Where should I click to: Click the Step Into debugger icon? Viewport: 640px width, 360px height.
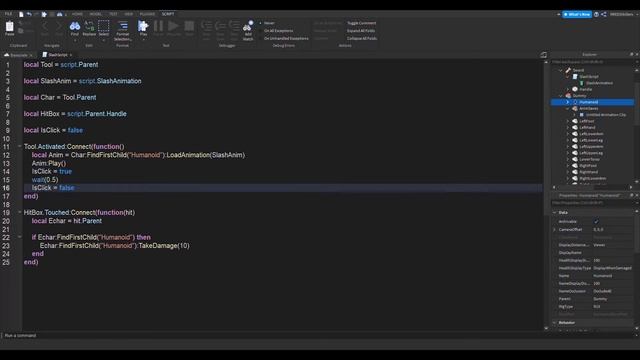point(207,27)
